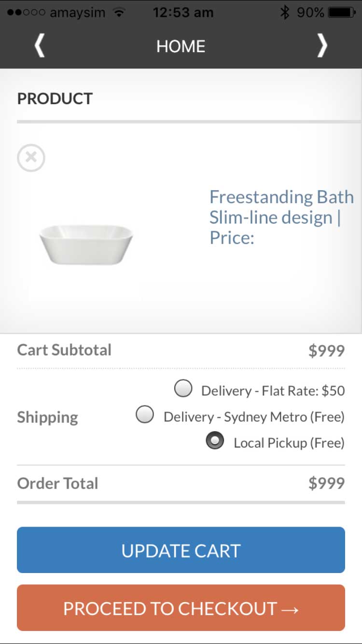Screen dimensions: 362x644
Task: Tap the bathtub product thumbnail
Action: point(86,244)
